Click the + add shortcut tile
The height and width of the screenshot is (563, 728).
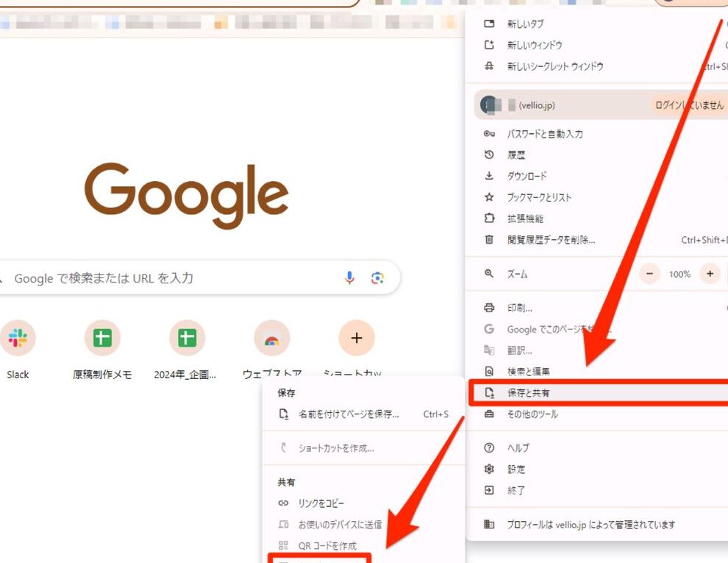[x=356, y=338]
